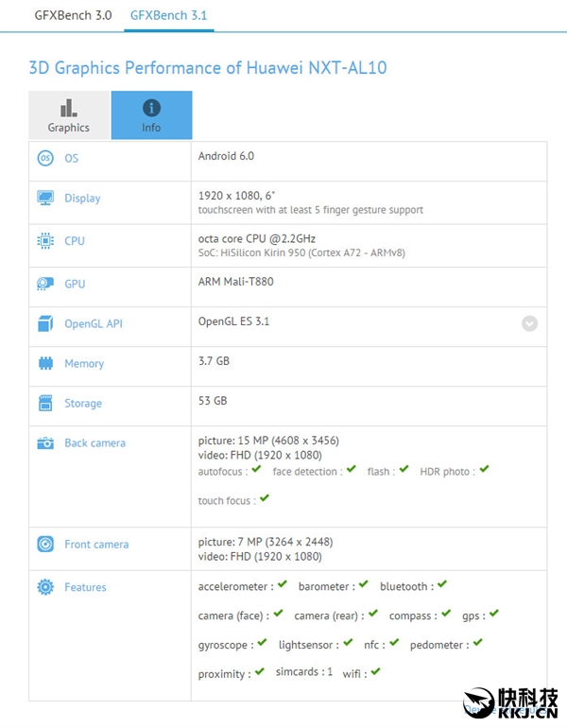Image resolution: width=567 pixels, height=728 pixels.
Task: Click the OpenGL API cube icon
Action: [x=45, y=323]
